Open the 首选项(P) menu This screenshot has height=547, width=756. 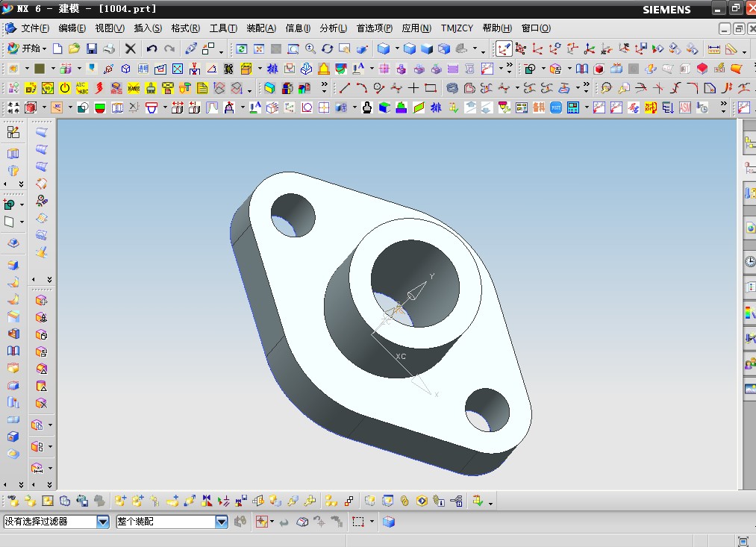(x=374, y=28)
